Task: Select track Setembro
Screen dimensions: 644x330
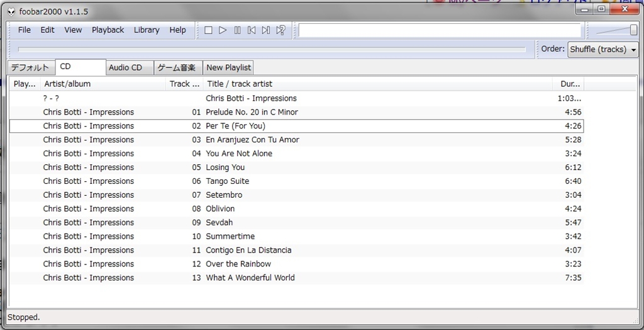Action: [296, 195]
